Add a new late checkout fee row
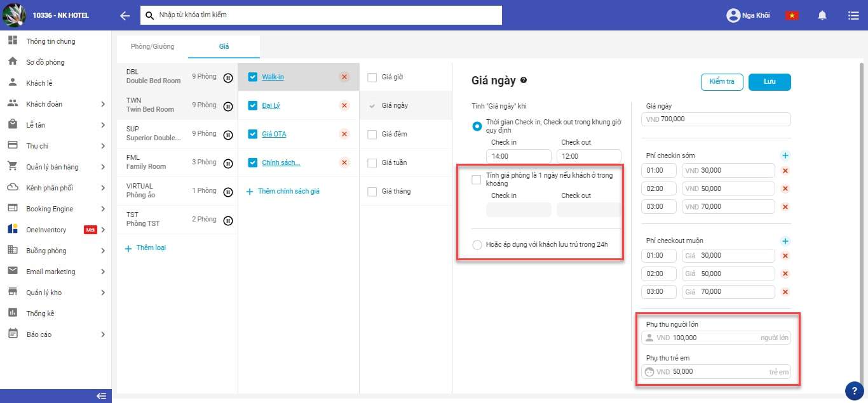The width and height of the screenshot is (868, 403). coord(785,241)
